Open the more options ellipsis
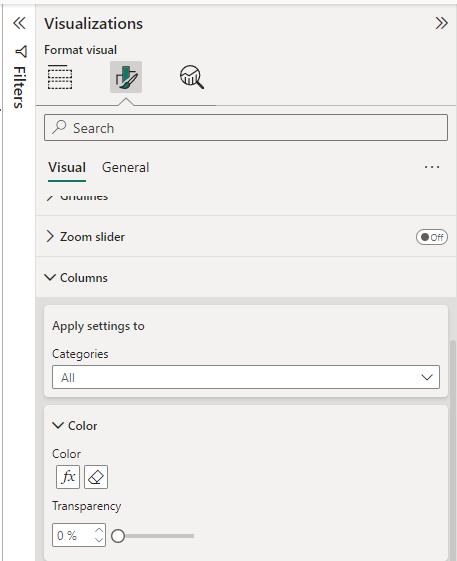Viewport: 457px width, 561px height. [432, 167]
